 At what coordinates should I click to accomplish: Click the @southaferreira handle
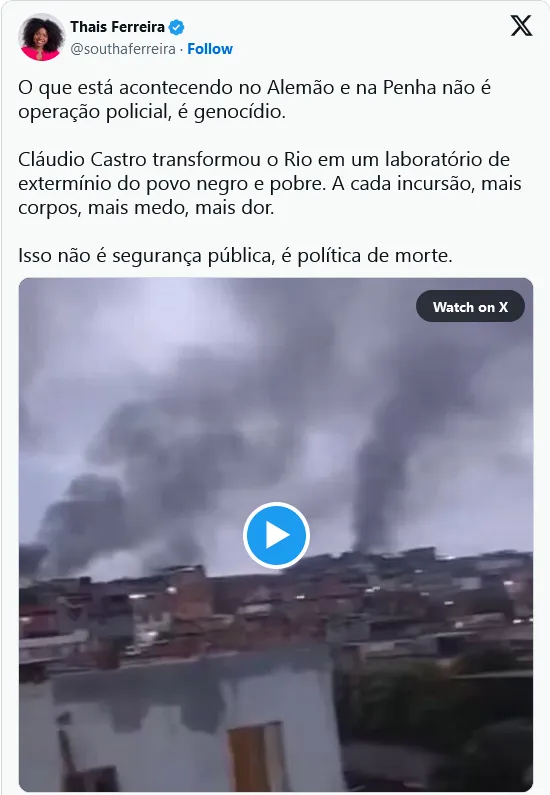pos(123,49)
